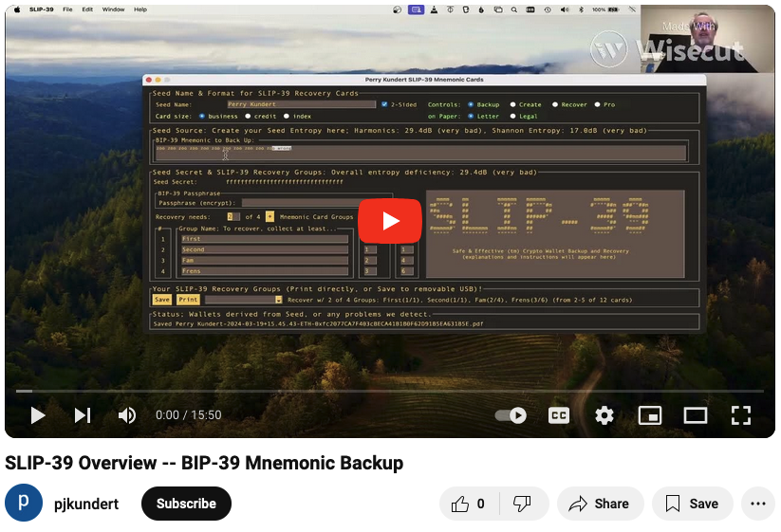Image resolution: width=781 pixels, height=532 pixels.
Task: Click the Saved Perry Kundert pdf status text
Action: [x=318, y=324]
